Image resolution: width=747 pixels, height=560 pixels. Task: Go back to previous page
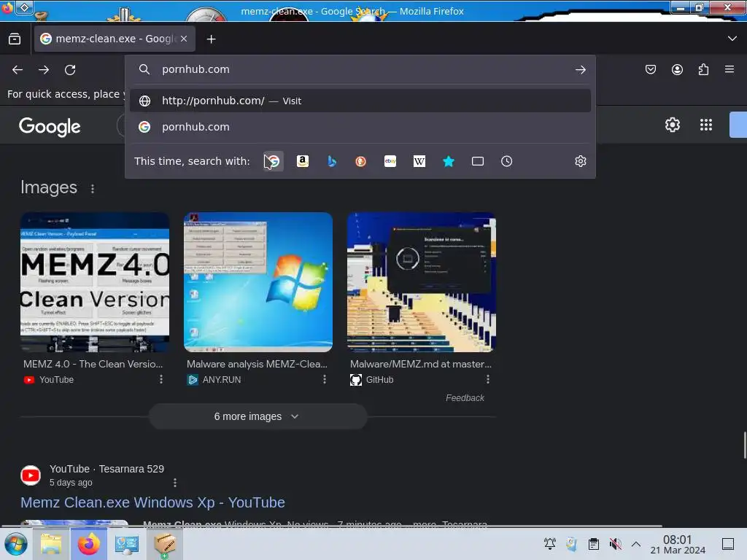click(18, 70)
